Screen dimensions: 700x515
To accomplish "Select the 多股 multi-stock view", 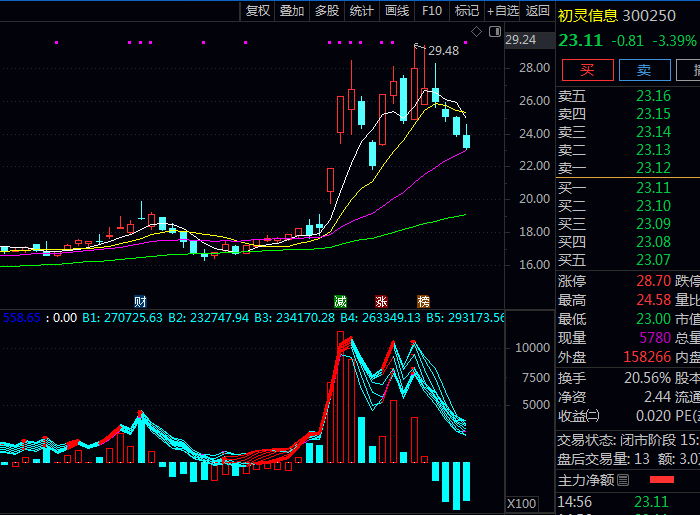I will tap(327, 11).
